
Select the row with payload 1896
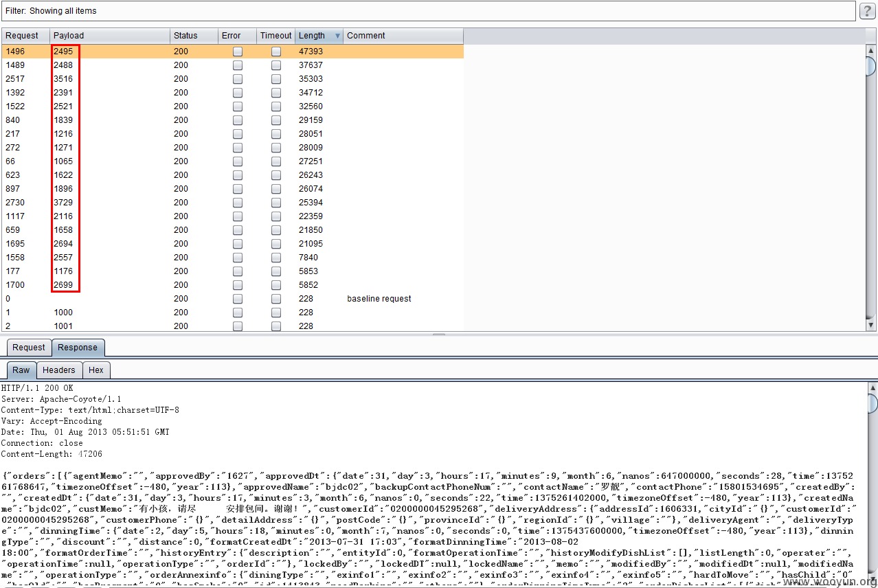tap(232, 189)
